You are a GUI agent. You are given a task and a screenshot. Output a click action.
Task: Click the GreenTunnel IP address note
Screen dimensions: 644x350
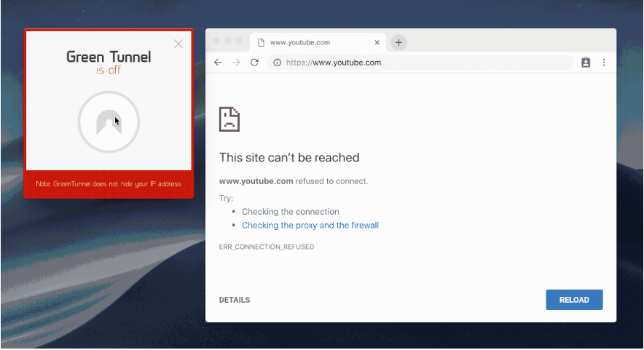(x=109, y=184)
